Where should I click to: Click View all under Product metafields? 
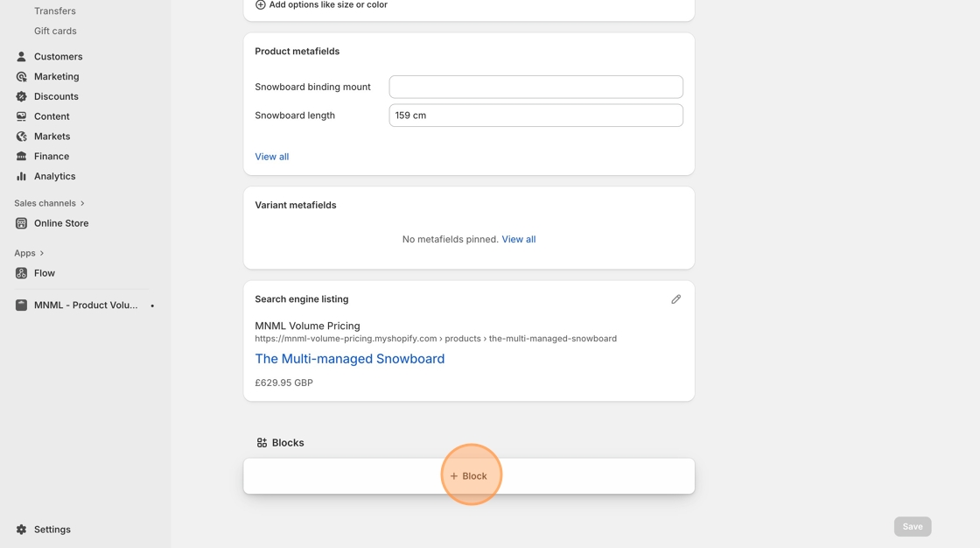click(271, 157)
